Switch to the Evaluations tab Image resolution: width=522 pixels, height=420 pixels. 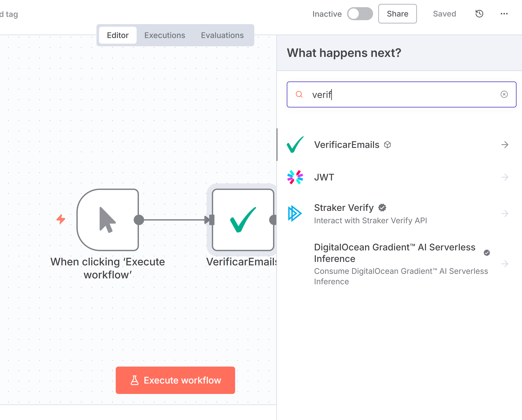point(222,35)
